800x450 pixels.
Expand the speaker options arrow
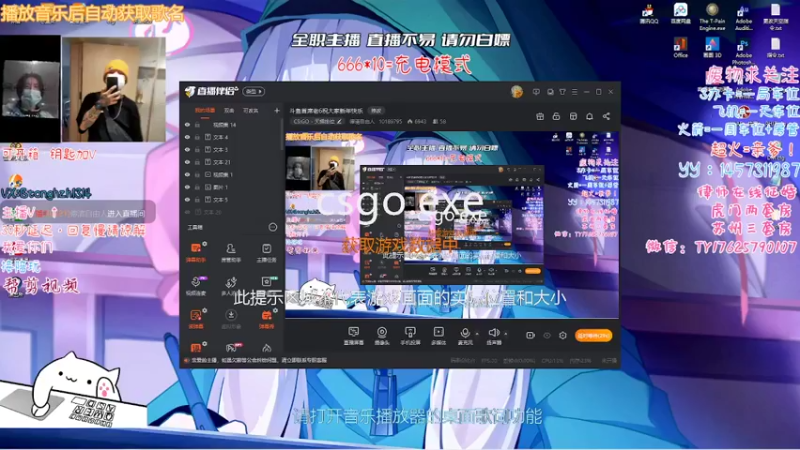click(506, 334)
